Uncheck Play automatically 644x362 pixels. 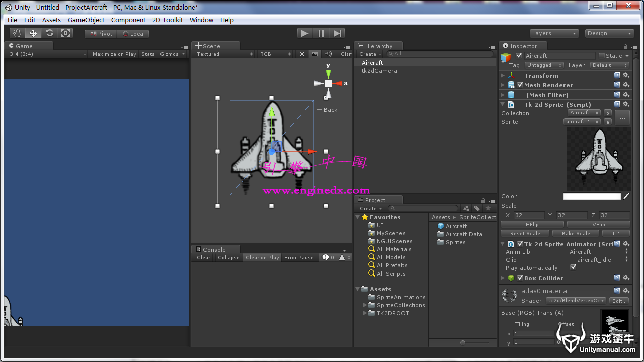573,267
